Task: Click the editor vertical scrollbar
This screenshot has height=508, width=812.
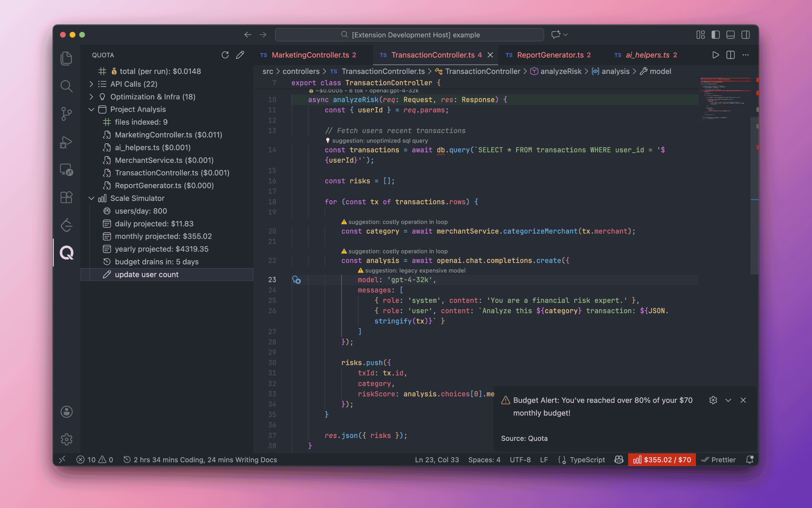Action: coord(754,196)
